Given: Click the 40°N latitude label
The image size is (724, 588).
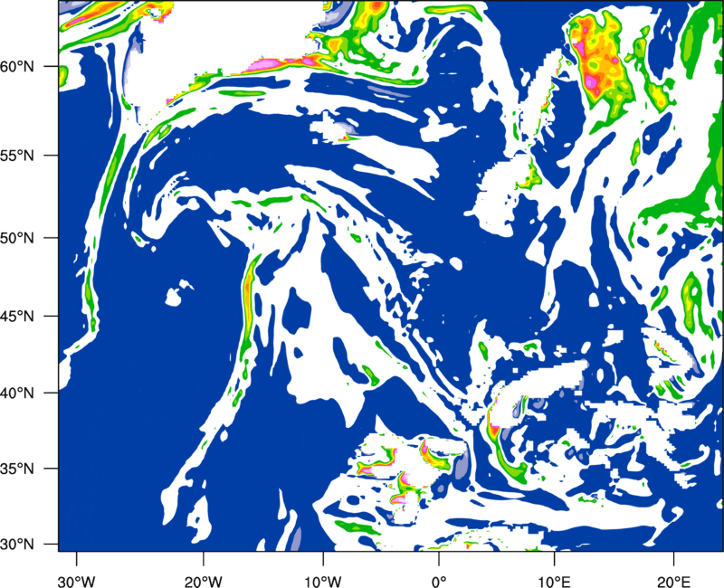Looking at the screenshot, I should (x=17, y=393).
